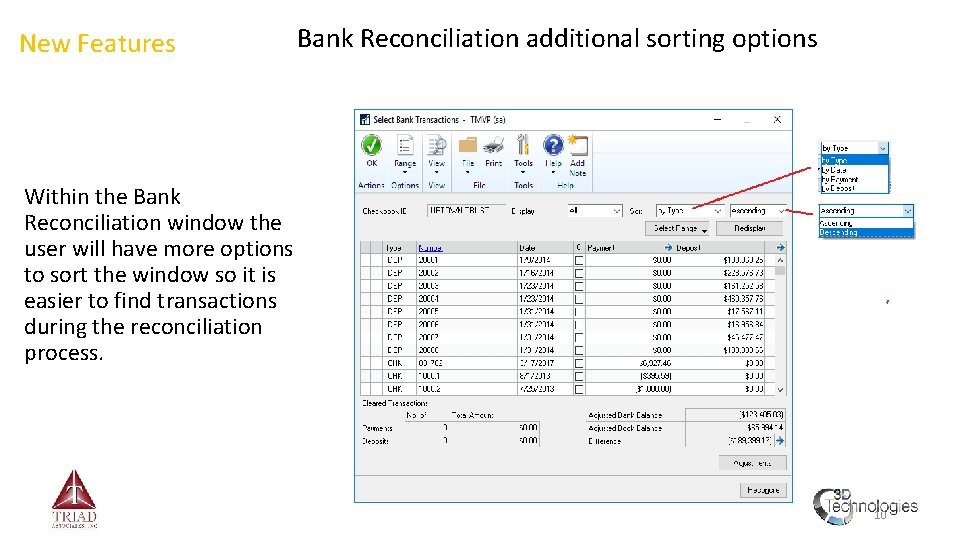Open the Ascending order dropdown in window

tap(758, 211)
